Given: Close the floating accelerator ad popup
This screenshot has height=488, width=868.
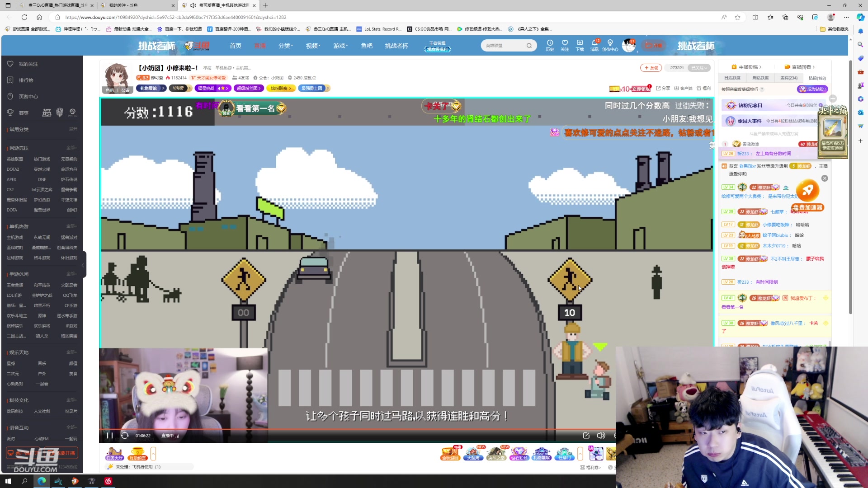Looking at the screenshot, I should [825, 178].
